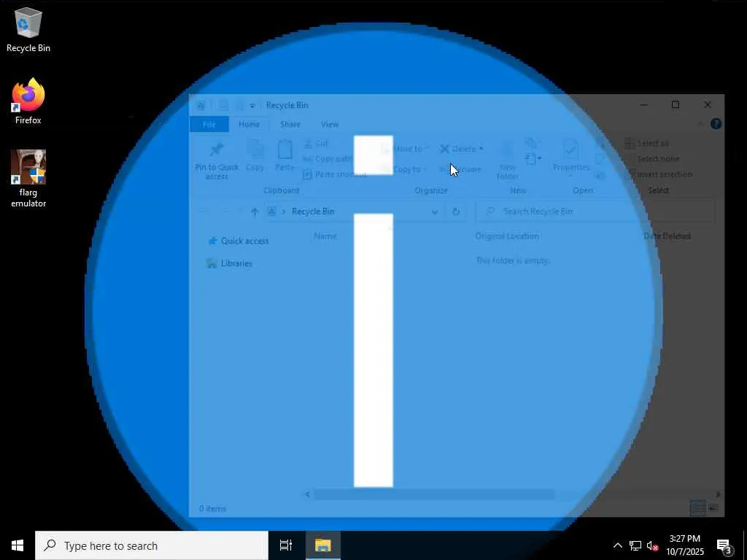Image resolution: width=747 pixels, height=560 pixels.
Task: Switch to the View ribbon tab
Action: coord(330,124)
